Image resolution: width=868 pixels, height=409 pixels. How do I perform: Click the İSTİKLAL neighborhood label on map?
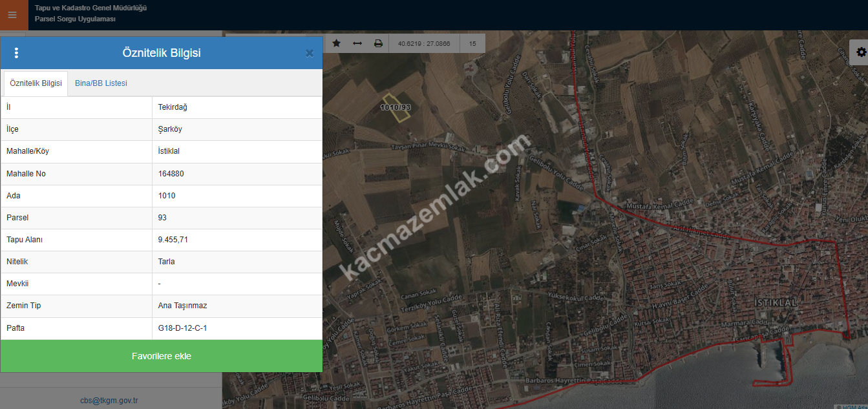point(776,302)
